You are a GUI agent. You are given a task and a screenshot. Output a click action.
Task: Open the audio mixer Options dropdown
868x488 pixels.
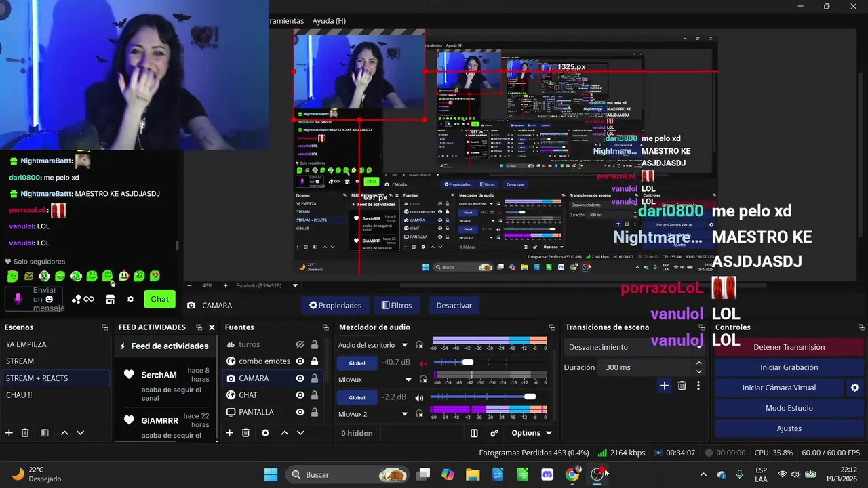(x=531, y=433)
